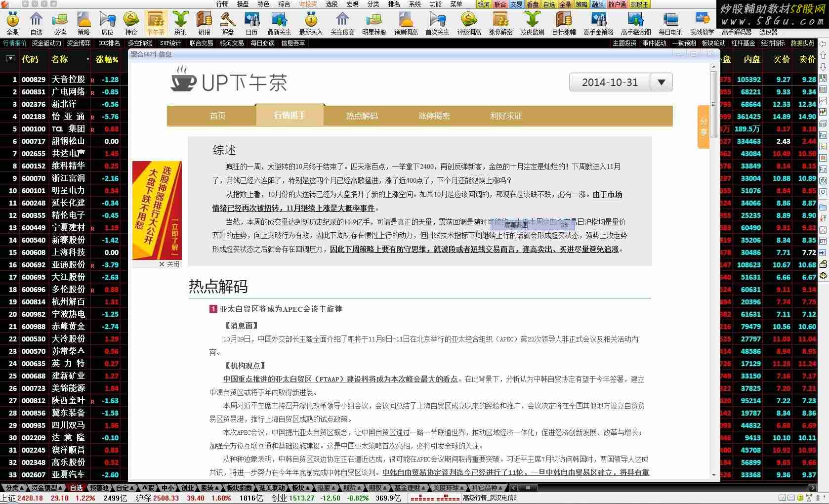The height and width of the screenshot is (504, 829).
Task: Open the 目标涨幅 toolbar icon
Action: coord(564,23)
